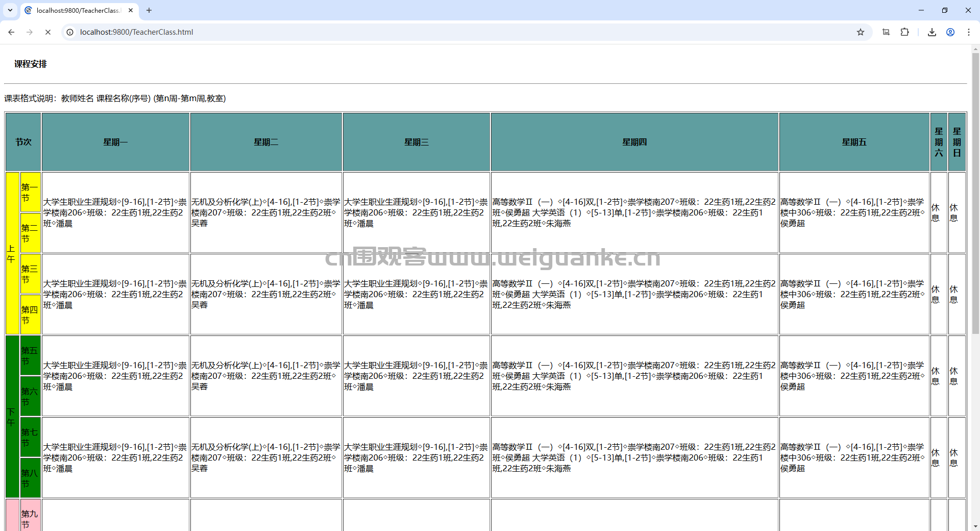Click the 节次 column header
The height and width of the screenshot is (531, 980).
pos(23,142)
